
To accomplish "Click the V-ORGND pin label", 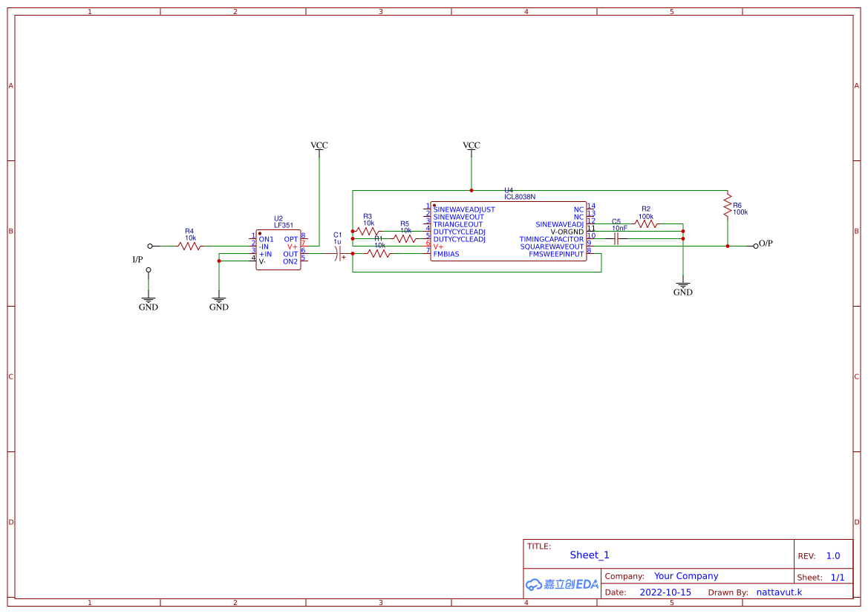I will (567, 232).
